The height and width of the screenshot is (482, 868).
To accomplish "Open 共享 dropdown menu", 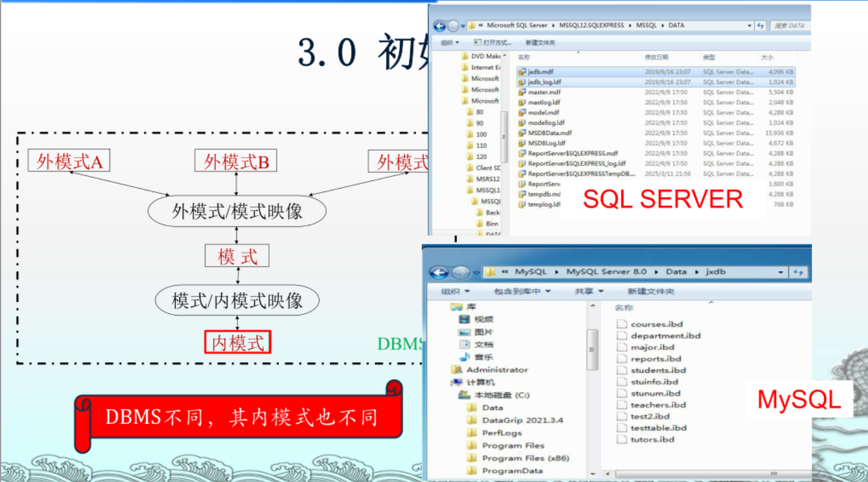I will tap(589, 291).
